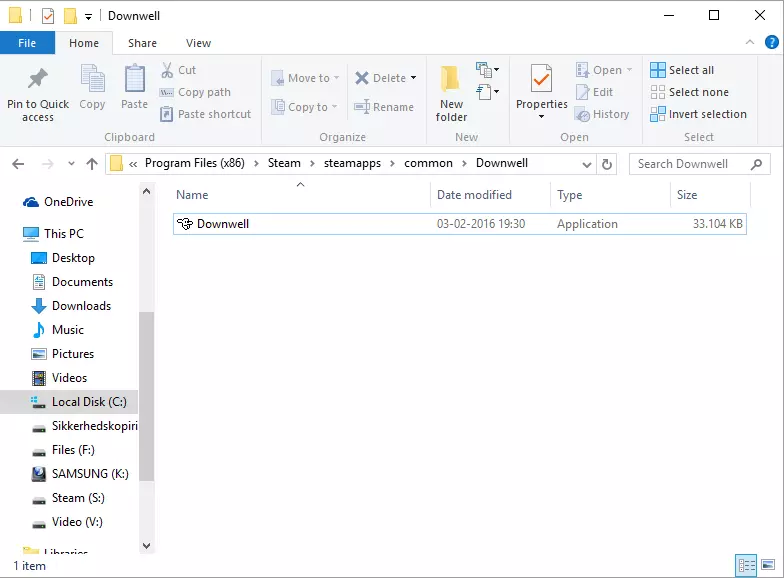
Task: Select the Home ribbon tab
Action: click(x=84, y=43)
